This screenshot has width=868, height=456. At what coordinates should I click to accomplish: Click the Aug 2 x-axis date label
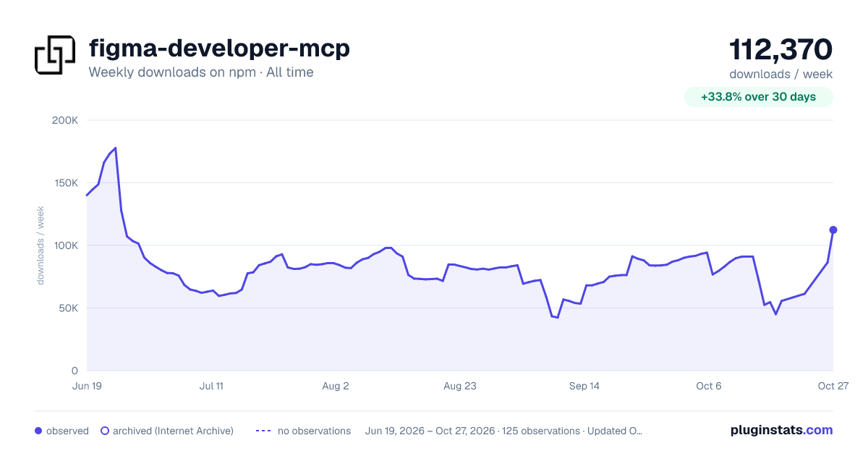[336, 386]
